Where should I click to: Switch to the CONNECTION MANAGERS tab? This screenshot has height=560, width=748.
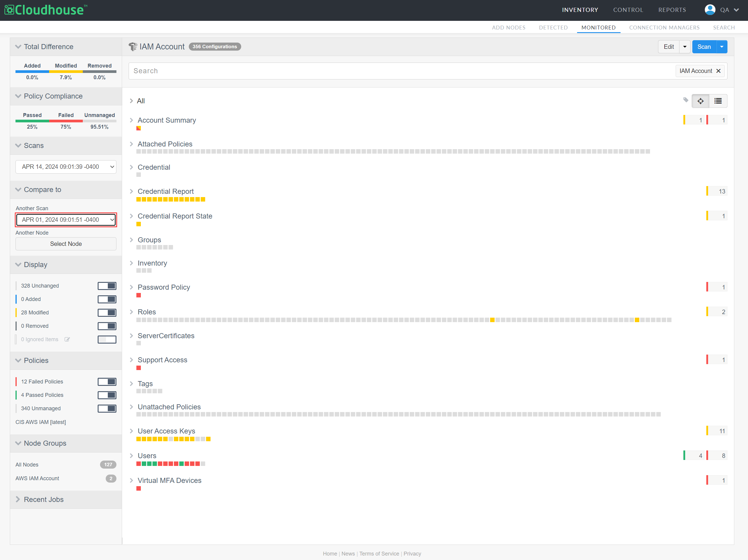coord(664,27)
